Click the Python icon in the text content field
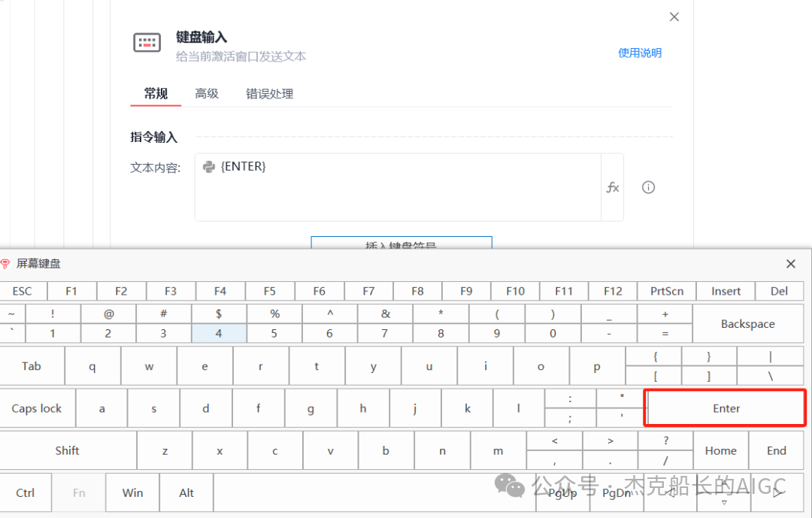 pos(208,165)
